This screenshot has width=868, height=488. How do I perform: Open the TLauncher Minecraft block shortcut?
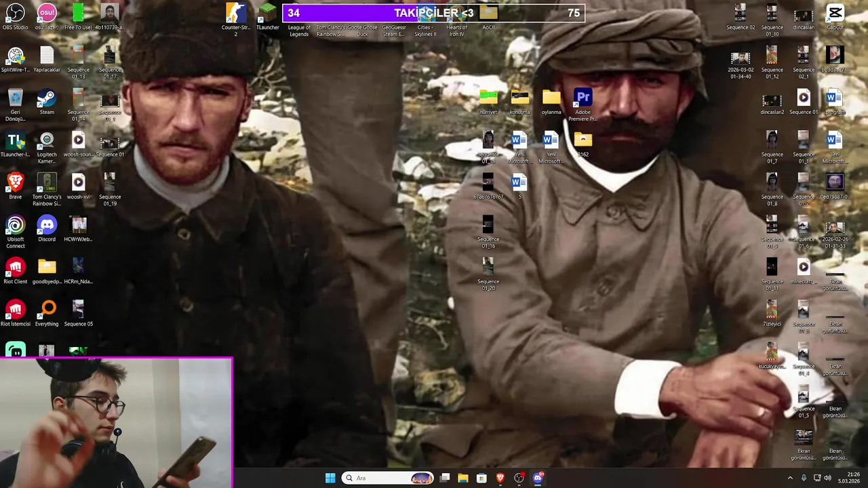(x=268, y=17)
